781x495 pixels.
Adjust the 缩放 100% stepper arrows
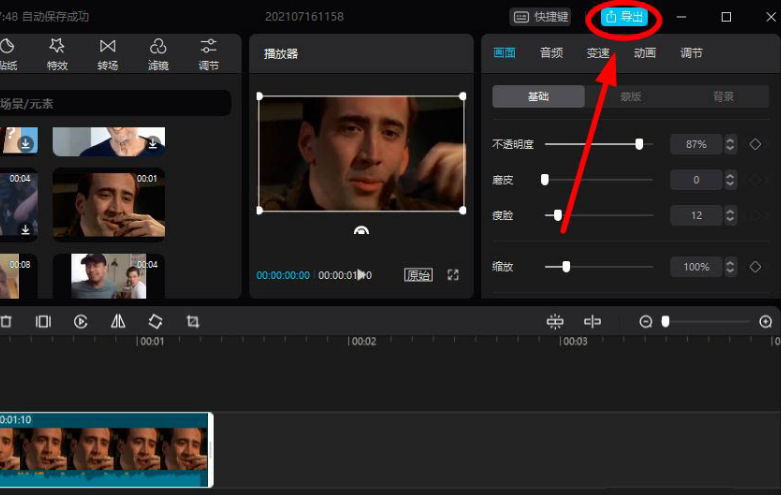click(730, 267)
